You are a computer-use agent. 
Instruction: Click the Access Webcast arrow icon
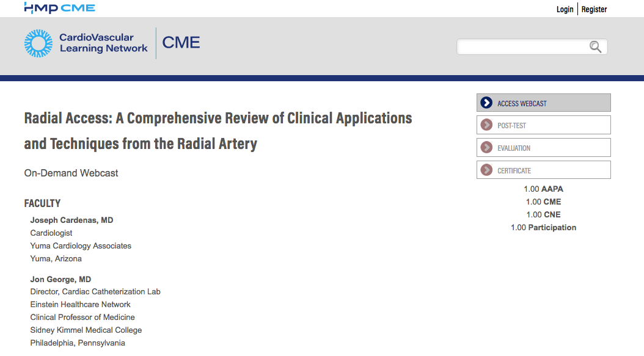pyautogui.click(x=486, y=103)
